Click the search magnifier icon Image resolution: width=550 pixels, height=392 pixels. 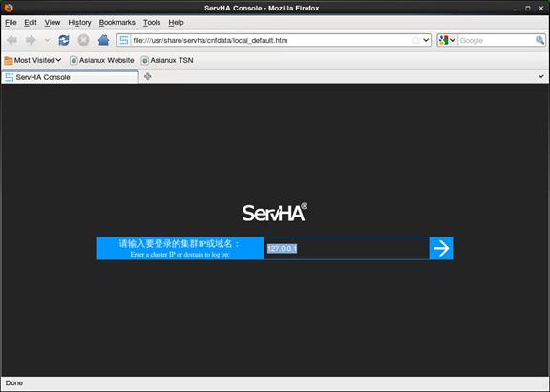tap(539, 40)
